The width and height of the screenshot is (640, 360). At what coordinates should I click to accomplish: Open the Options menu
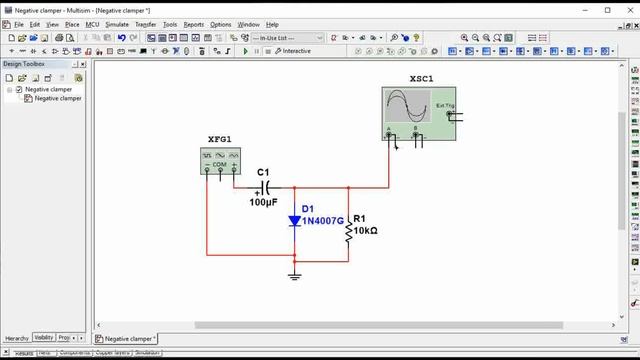tap(220, 24)
